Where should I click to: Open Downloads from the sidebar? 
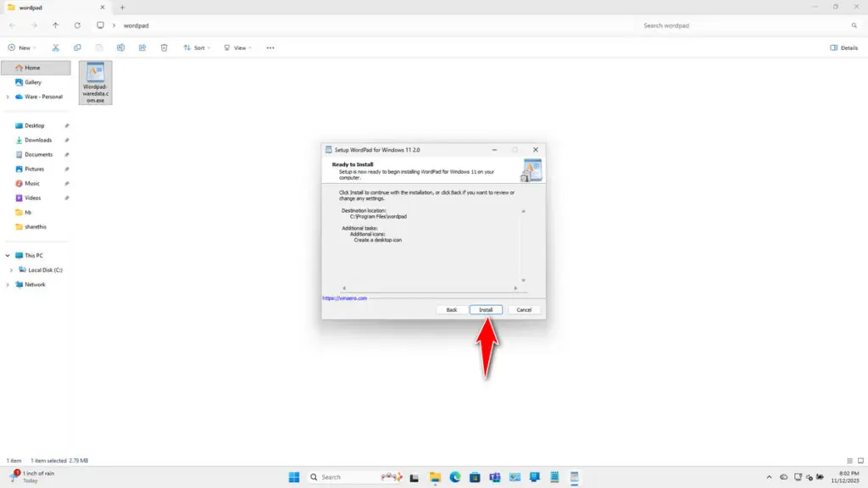[37, 140]
